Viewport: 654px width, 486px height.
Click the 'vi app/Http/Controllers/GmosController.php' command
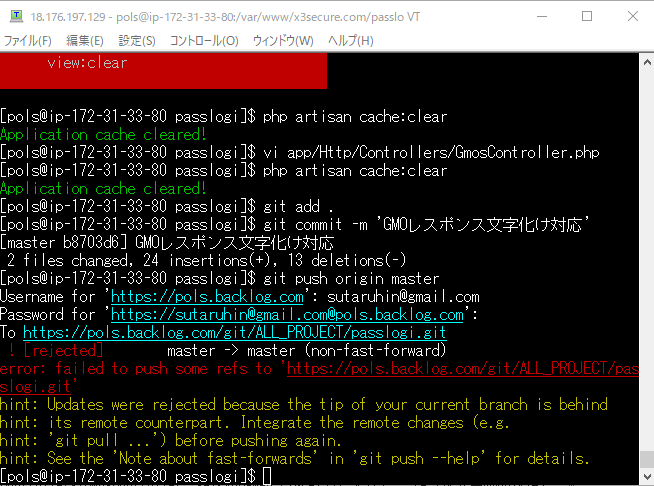(x=431, y=153)
